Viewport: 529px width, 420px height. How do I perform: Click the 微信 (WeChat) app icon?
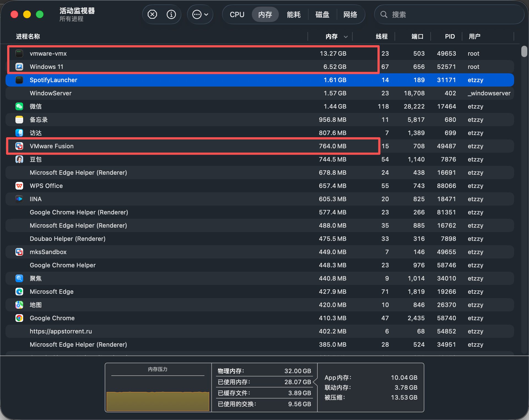[19, 106]
